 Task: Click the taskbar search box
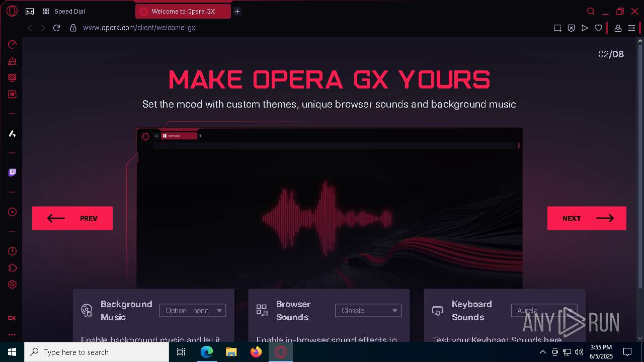[x=97, y=352]
